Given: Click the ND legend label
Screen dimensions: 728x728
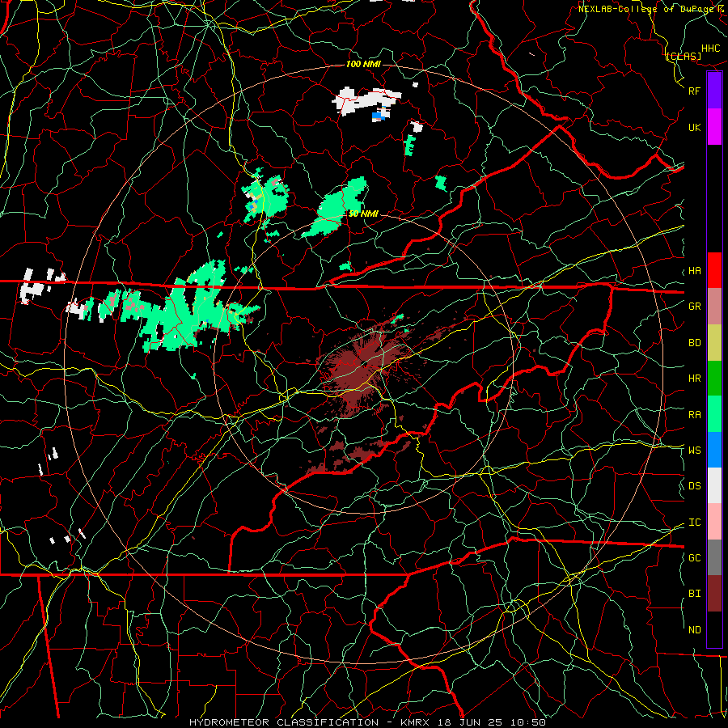Looking at the screenshot, I should 694,630.
